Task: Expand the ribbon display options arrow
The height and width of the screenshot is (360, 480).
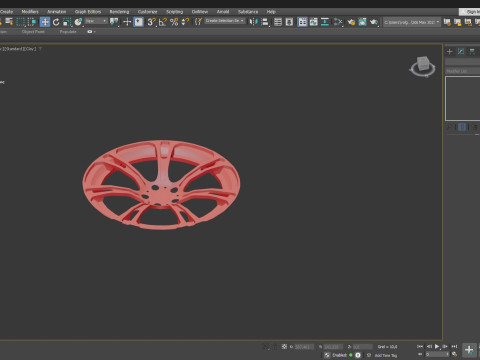Action: click(95, 32)
